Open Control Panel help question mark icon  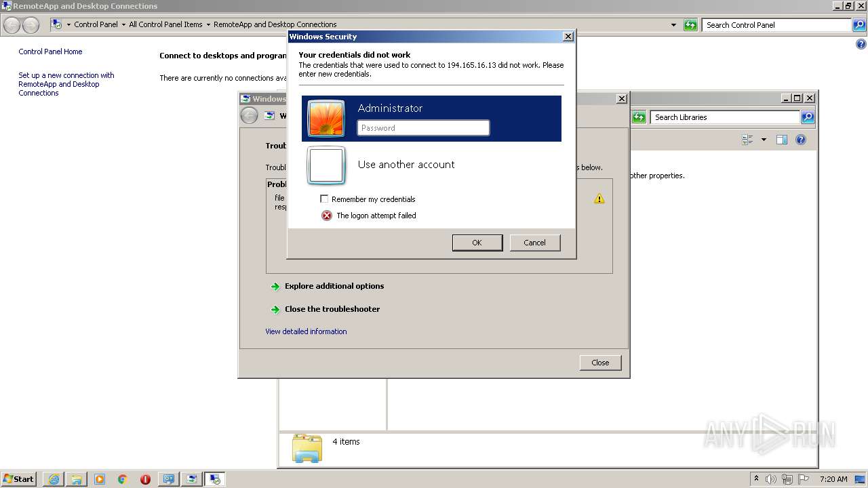coord(861,45)
